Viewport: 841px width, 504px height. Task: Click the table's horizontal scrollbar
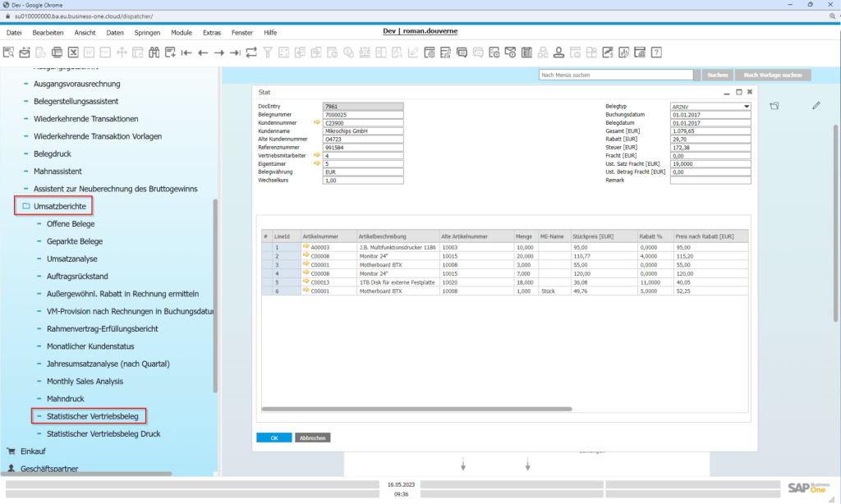417,408
